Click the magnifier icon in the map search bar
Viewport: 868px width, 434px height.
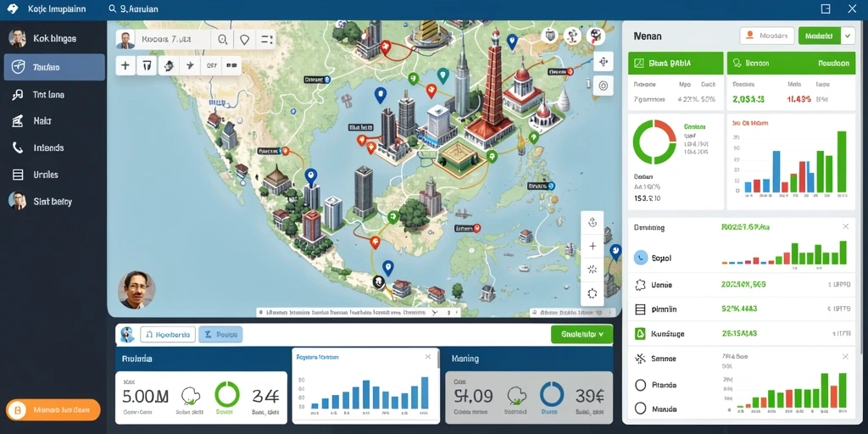(x=223, y=39)
